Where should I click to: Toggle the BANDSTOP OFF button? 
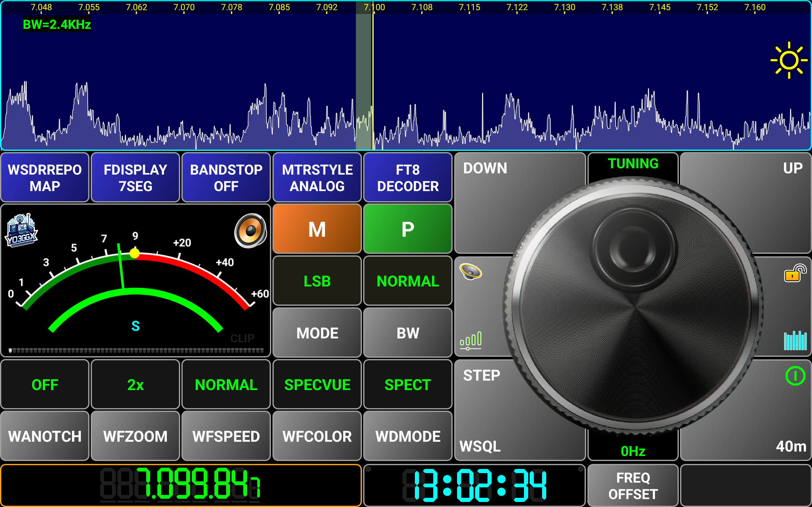226,178
